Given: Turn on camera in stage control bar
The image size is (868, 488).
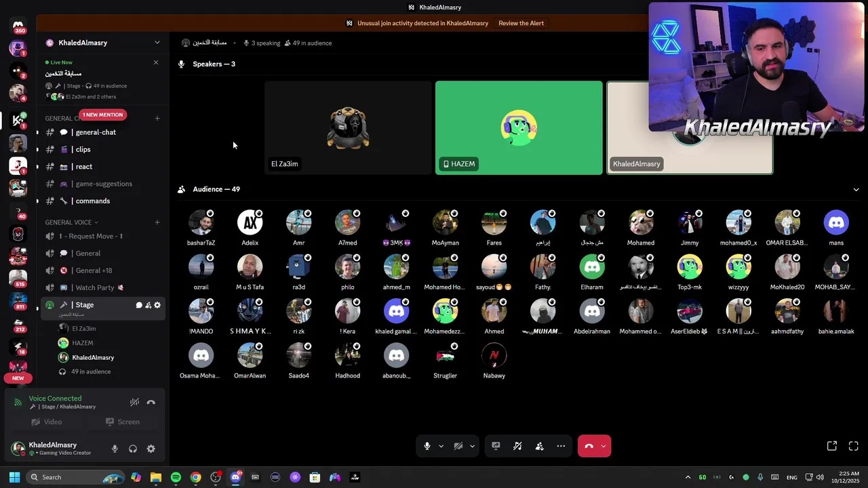Looking at the screenshot, I should click(458, 446).
